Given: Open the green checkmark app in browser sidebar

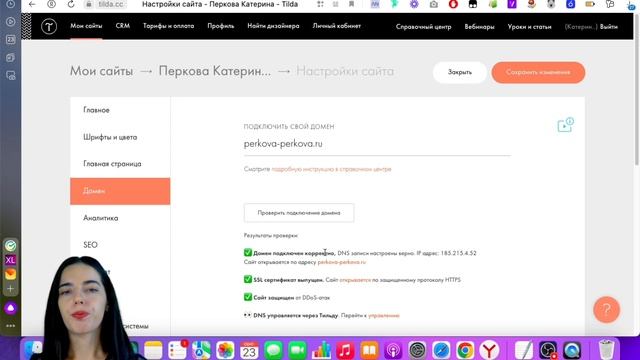Looking at the screenshot, I should tap(11, 245).
